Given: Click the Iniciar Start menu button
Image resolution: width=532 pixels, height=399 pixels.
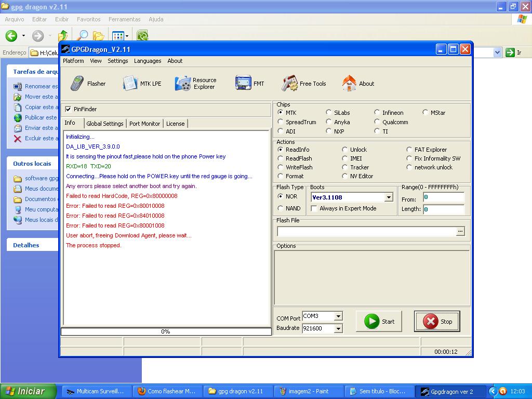Looking at the screenshot, I should coord(29,391).
